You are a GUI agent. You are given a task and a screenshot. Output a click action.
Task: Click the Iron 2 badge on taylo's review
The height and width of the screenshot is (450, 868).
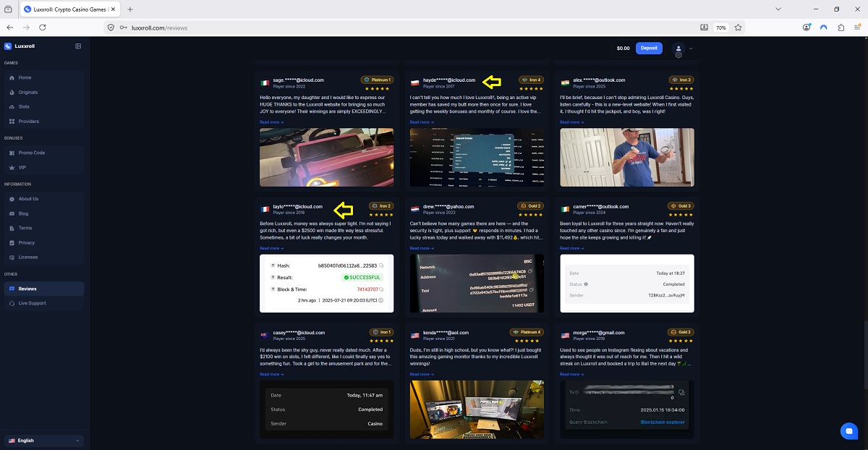click(381, 205)
